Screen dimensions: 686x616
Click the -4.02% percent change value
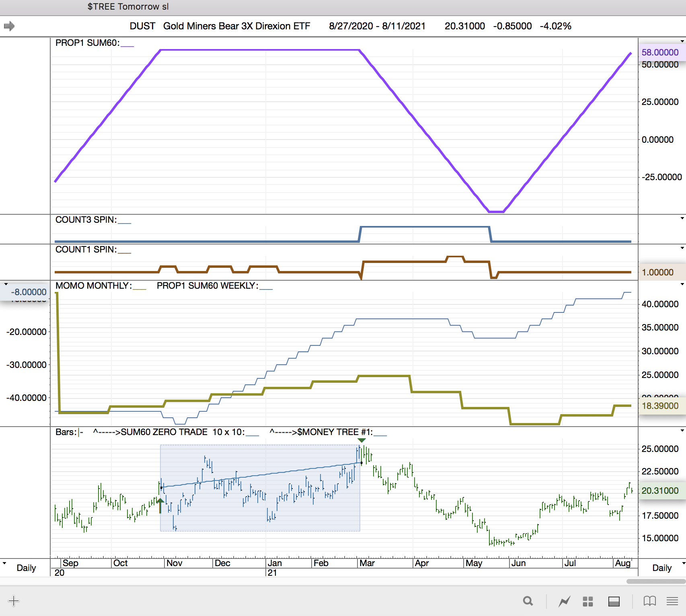click(555, 26)
